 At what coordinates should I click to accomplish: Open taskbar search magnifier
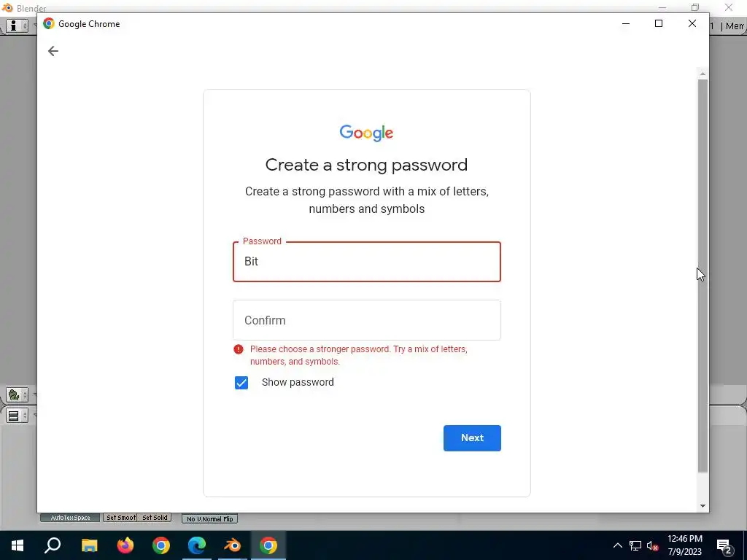click(53, 545)
